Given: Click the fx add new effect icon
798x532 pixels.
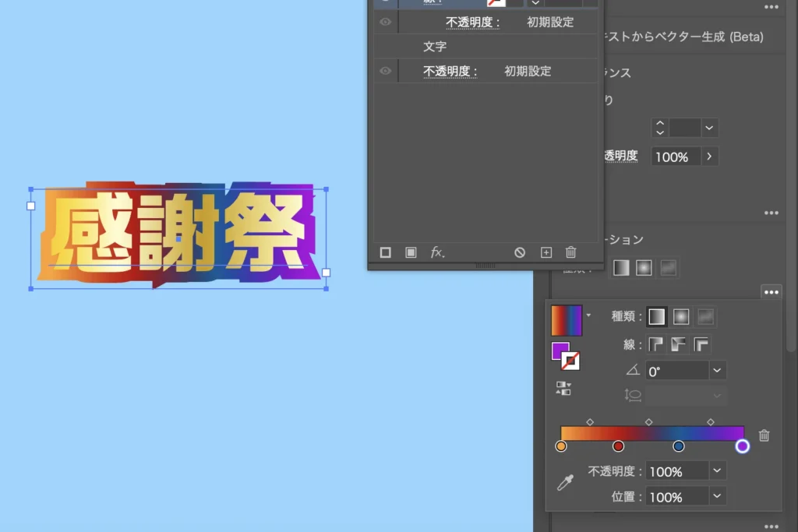Looking at the screenshot, I should [437, 252].
